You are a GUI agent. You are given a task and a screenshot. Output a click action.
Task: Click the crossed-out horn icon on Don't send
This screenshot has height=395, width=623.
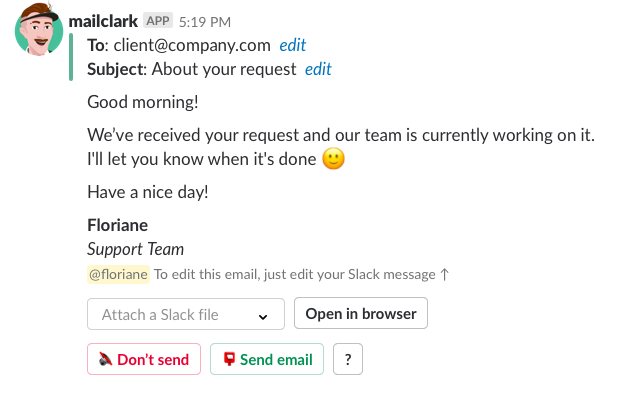pyautogui.click(x=105, y=359)
